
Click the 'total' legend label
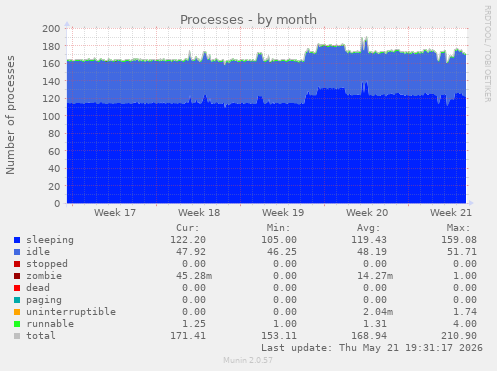pos(41,336)
